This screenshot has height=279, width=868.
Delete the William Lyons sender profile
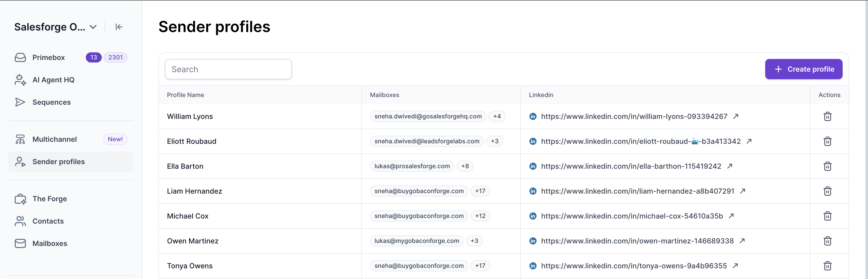point(827,116)
